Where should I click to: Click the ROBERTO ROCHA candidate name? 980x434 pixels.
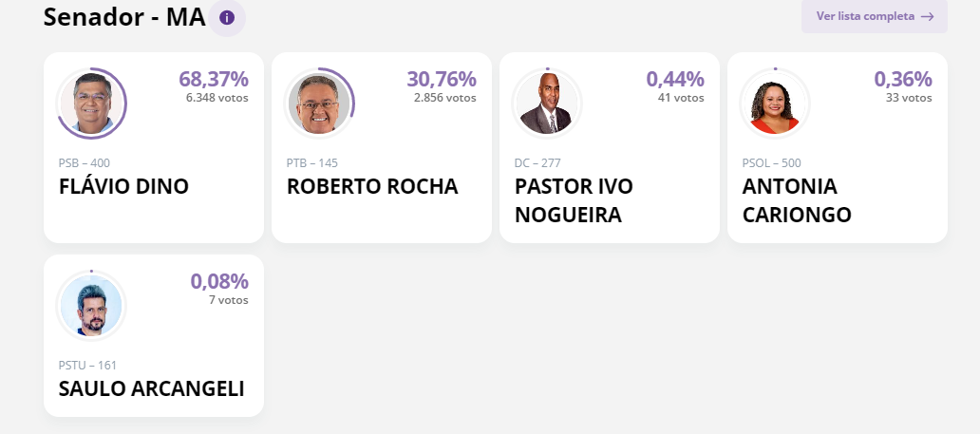tap(372, 186)
